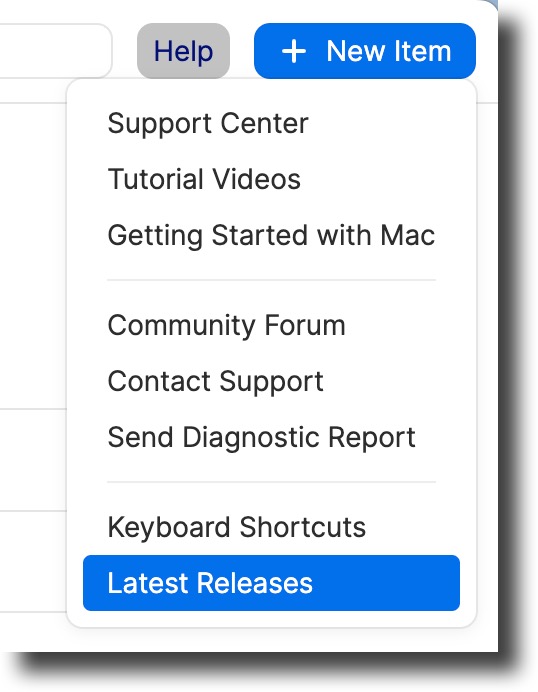Open Support Center from the Help menu

point(271,123)
